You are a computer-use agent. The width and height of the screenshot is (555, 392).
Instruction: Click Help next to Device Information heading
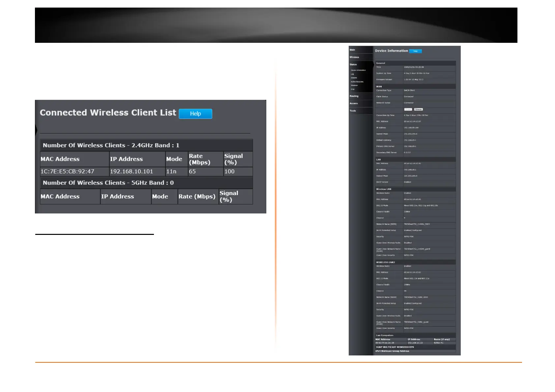point(415,51)
